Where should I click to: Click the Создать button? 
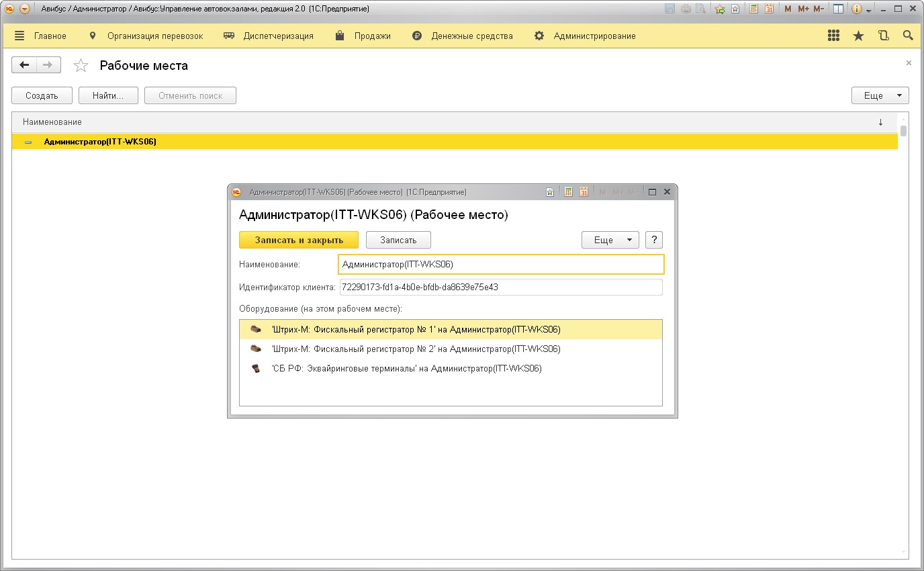click(x=42, y=95)
